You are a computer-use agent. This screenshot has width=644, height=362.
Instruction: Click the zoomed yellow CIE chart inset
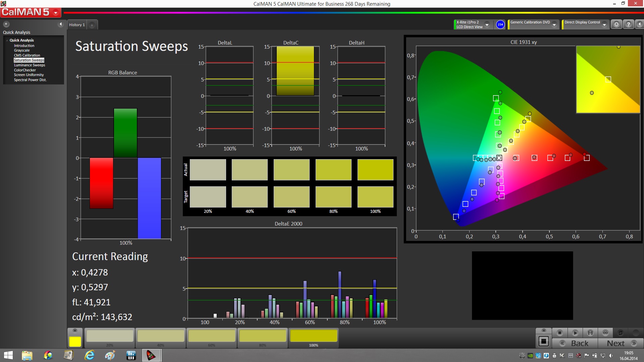608,79
